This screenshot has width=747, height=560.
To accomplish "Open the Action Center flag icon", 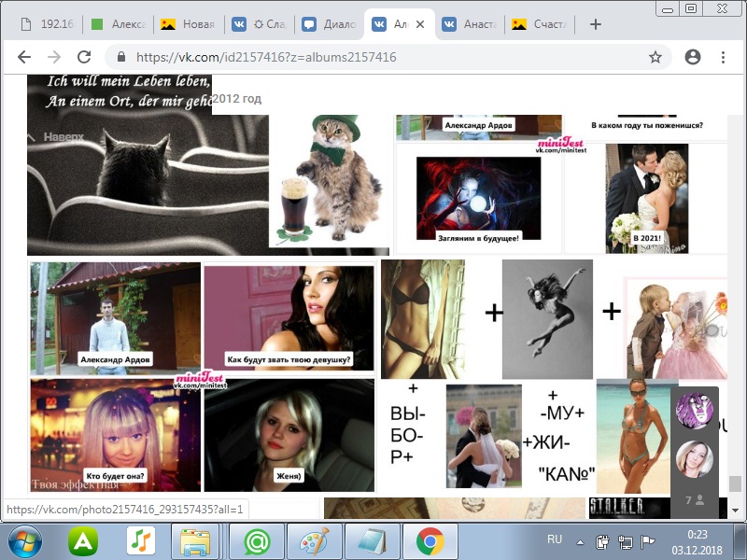I will (647, 542).
